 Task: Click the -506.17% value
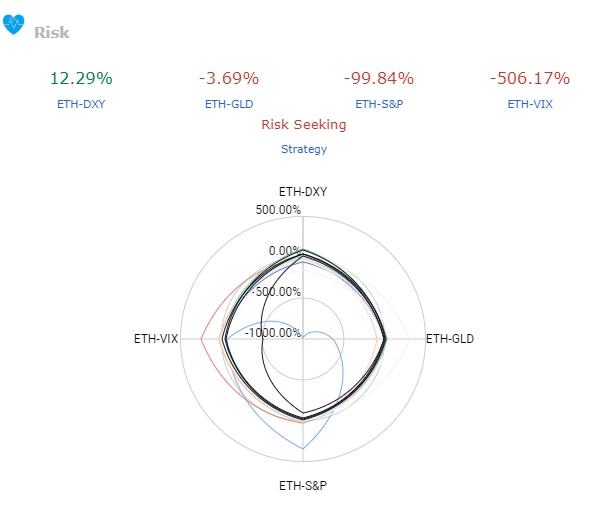pos(530,78)
